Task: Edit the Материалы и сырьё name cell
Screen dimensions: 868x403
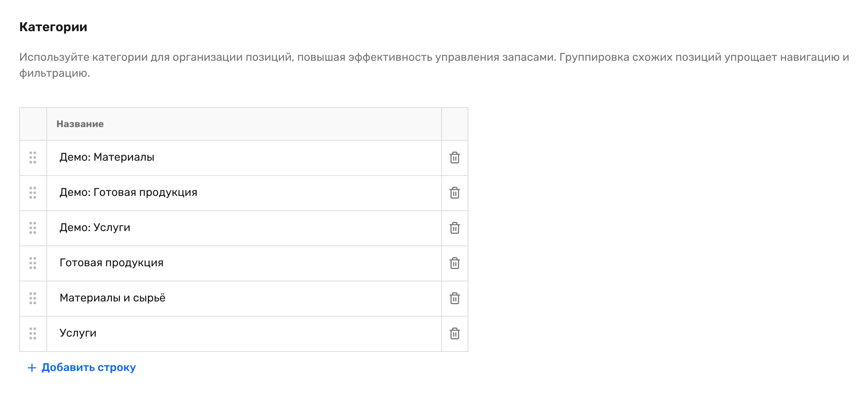Action: click(244, 299)
